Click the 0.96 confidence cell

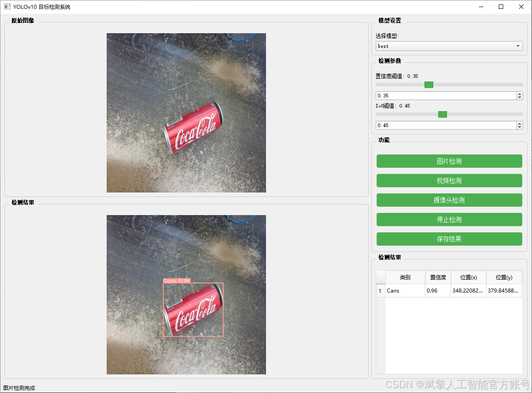pyautogui.click(x=438, y=291)
